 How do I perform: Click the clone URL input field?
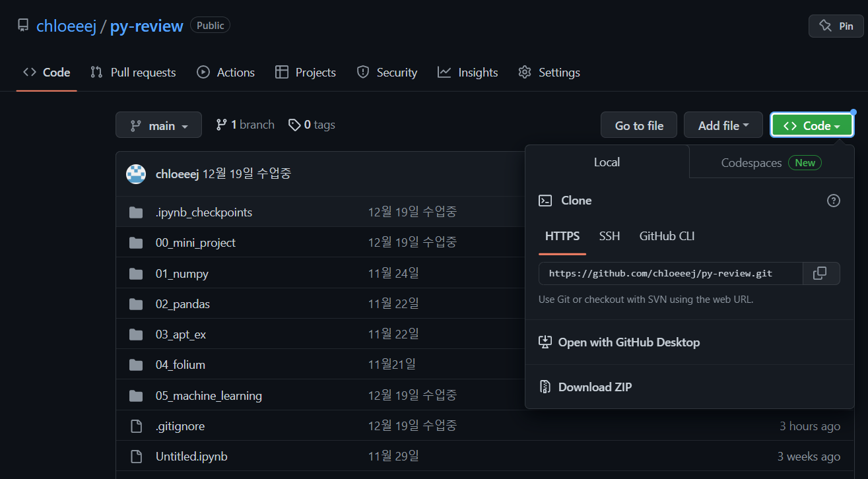[671, 273]
